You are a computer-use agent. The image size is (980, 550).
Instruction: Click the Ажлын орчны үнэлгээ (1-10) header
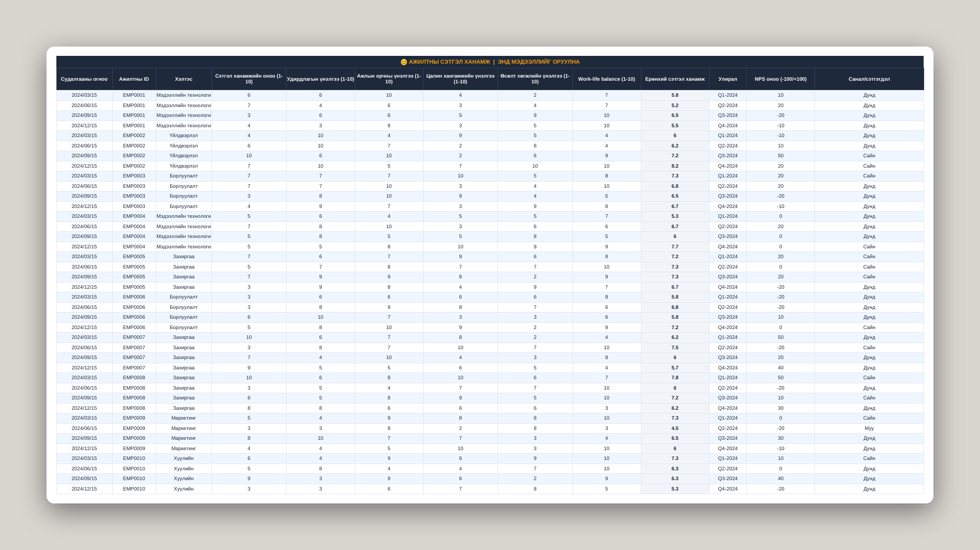[x=389, y=79]
